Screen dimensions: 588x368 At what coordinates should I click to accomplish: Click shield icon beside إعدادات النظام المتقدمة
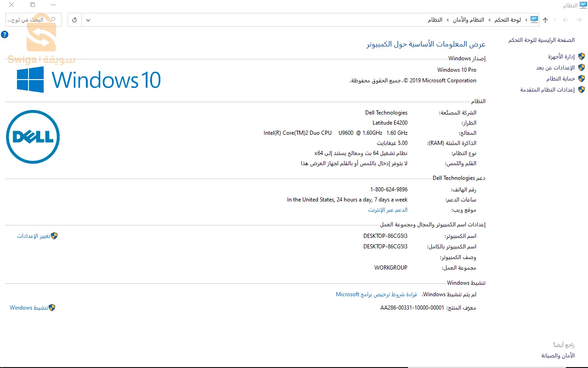582,90
